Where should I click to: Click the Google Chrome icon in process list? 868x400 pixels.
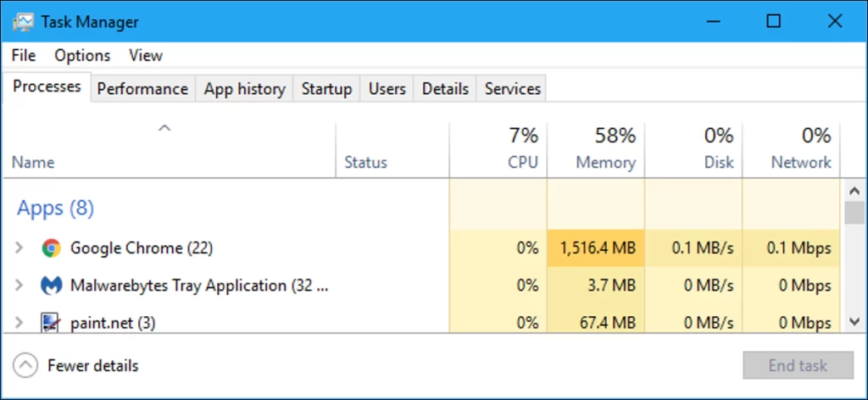(51, 248)
